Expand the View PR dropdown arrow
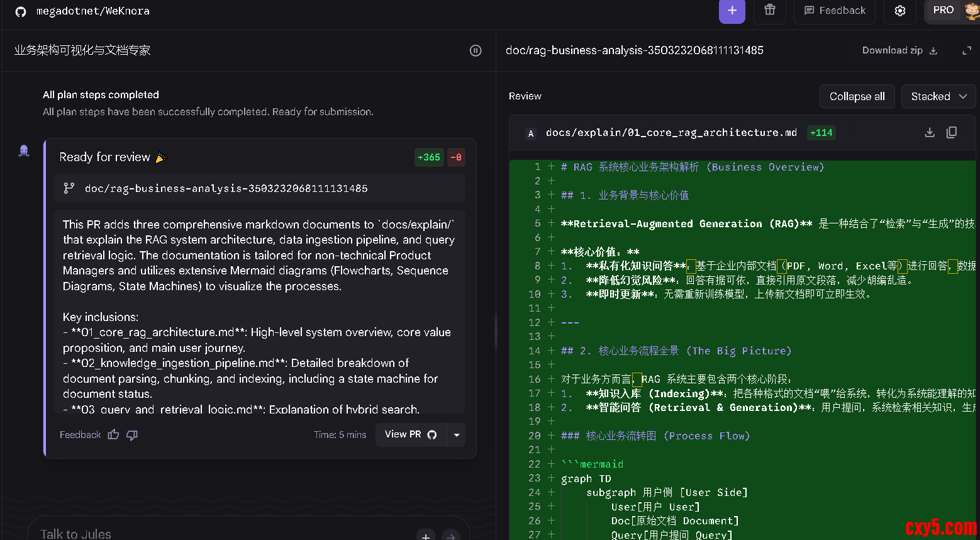The image size is (980, 540). tap(457, 435)
